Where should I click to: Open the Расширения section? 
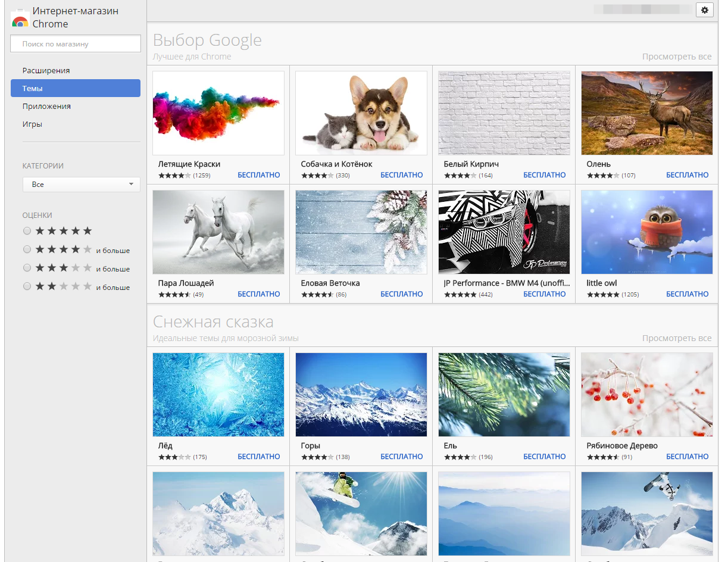[46, 70]
